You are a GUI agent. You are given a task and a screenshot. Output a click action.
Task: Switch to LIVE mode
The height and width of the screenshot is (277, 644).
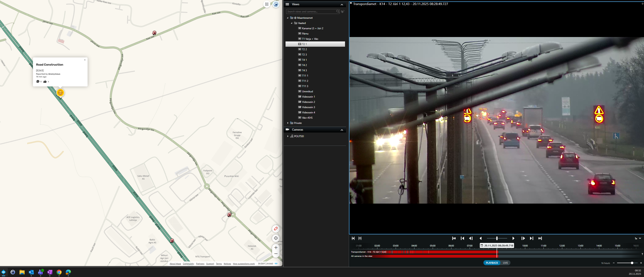tap(505, 263)
